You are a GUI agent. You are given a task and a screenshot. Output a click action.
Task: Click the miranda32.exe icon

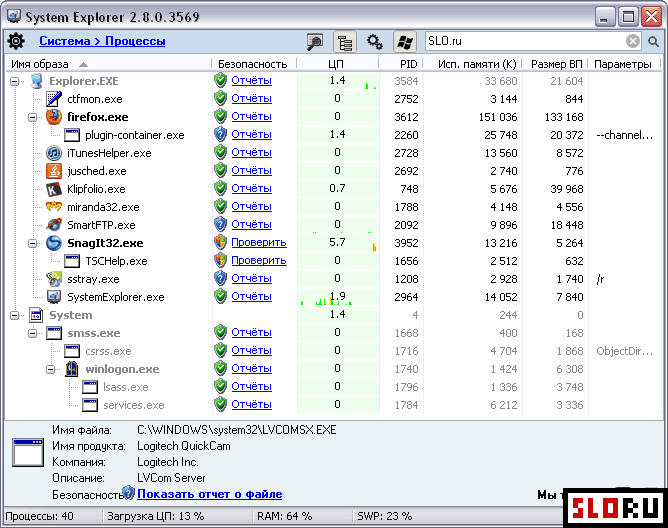[54, 207]
